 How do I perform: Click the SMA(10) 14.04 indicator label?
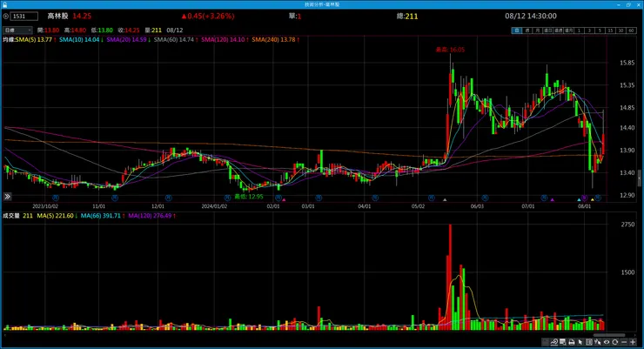click(81, 40)
